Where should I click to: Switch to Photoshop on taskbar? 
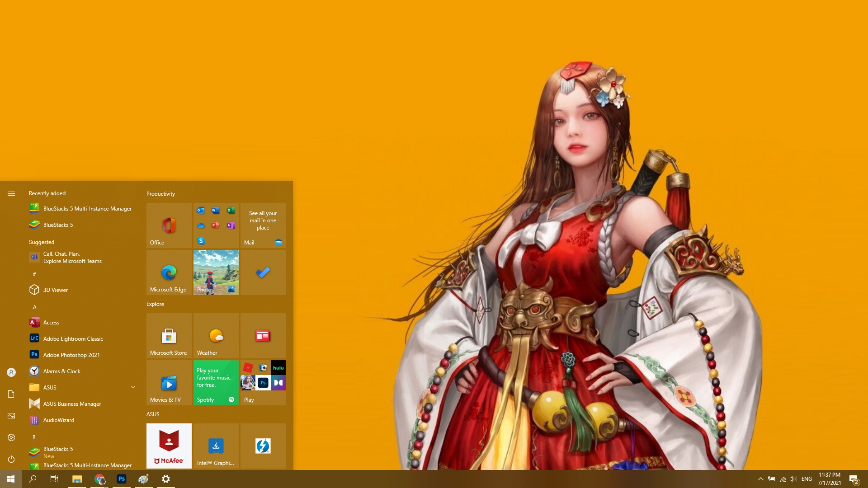point(122,479)
